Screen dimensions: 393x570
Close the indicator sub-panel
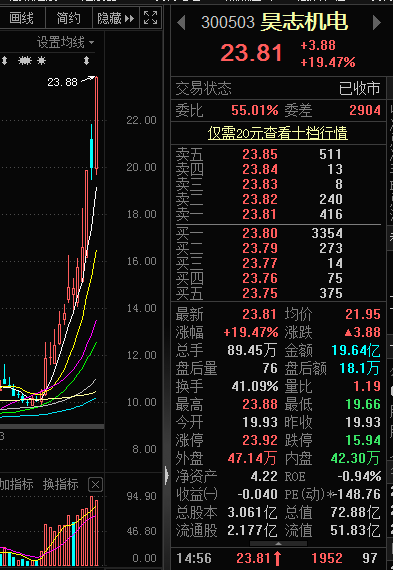(x=95, y=485)
